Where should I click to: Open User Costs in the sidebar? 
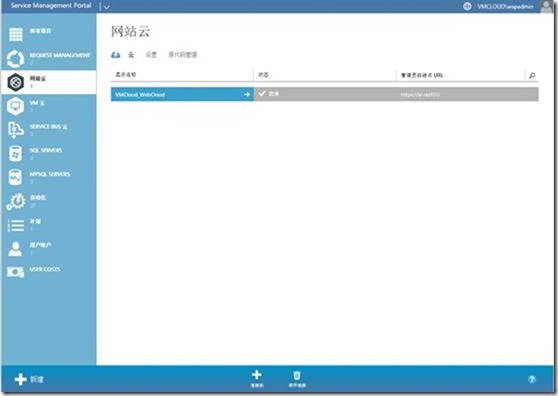(x=49, y=273)
